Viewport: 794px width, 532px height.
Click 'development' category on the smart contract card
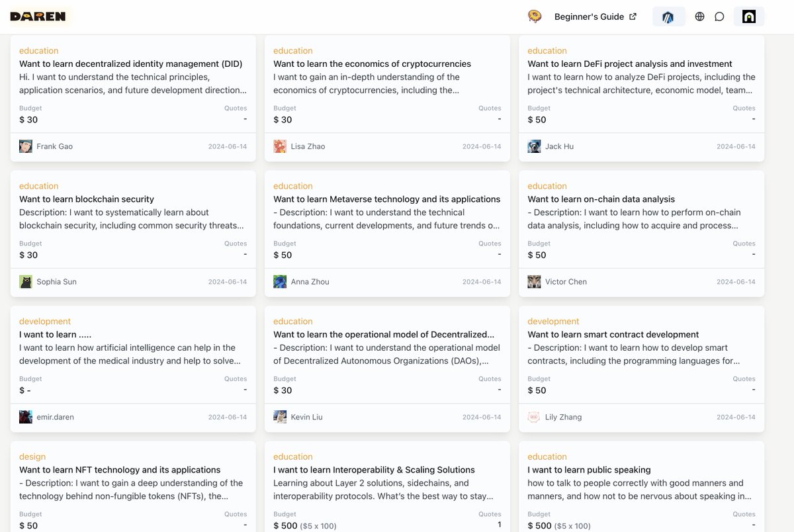point(553,322)
